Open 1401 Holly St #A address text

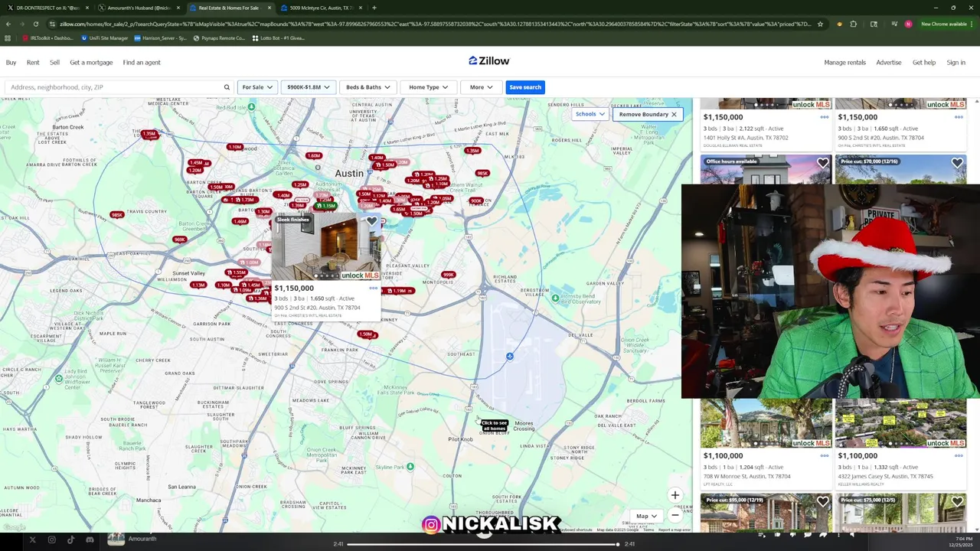click(x=746, y=138)
